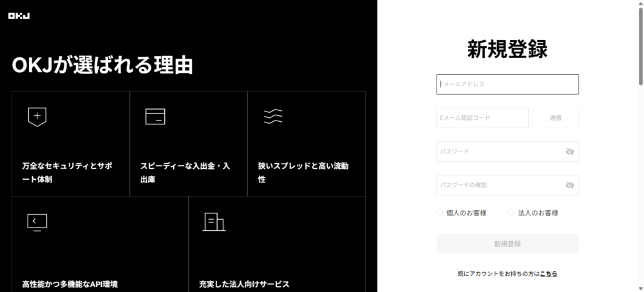644x292 pixels.
Task: Click the OKJ logo in the header
Action: (x=19, y=15)
